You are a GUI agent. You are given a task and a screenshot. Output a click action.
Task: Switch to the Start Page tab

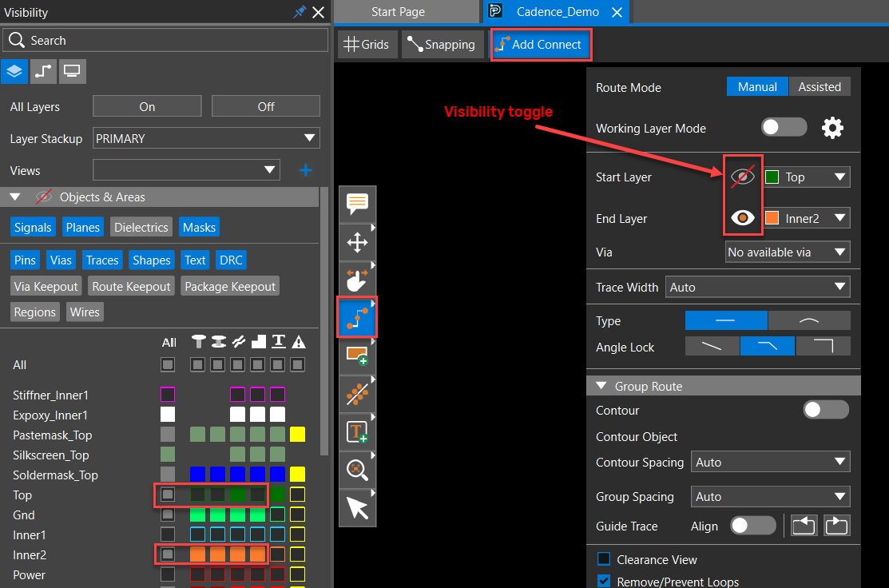398,12
